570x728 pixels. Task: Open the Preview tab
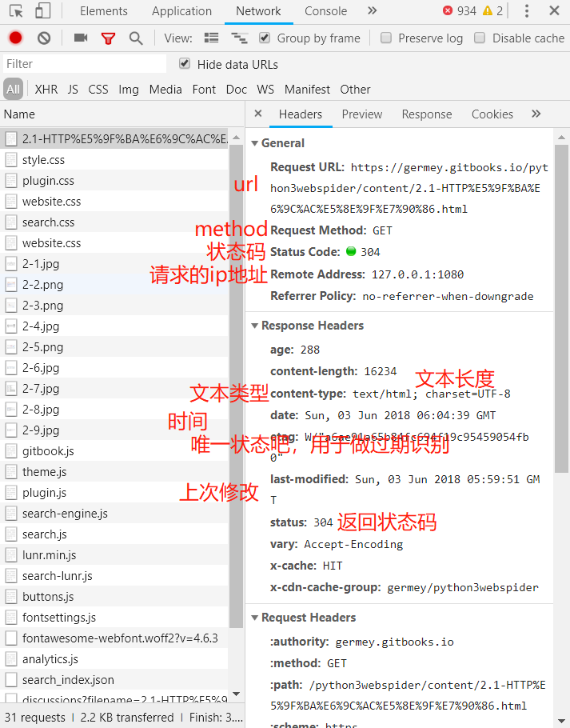[362, 114]
